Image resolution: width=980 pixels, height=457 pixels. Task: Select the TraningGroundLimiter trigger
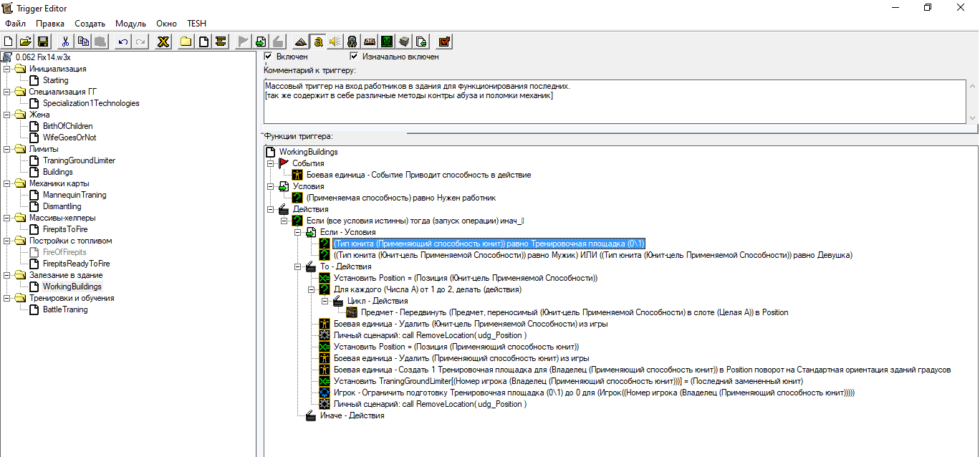(79, 160)
